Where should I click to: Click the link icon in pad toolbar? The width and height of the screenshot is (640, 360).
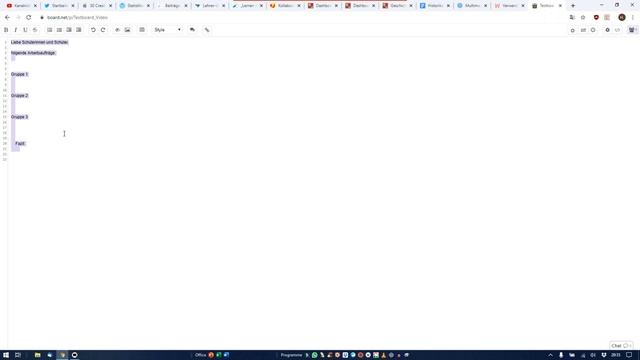[x=207, y=30]
